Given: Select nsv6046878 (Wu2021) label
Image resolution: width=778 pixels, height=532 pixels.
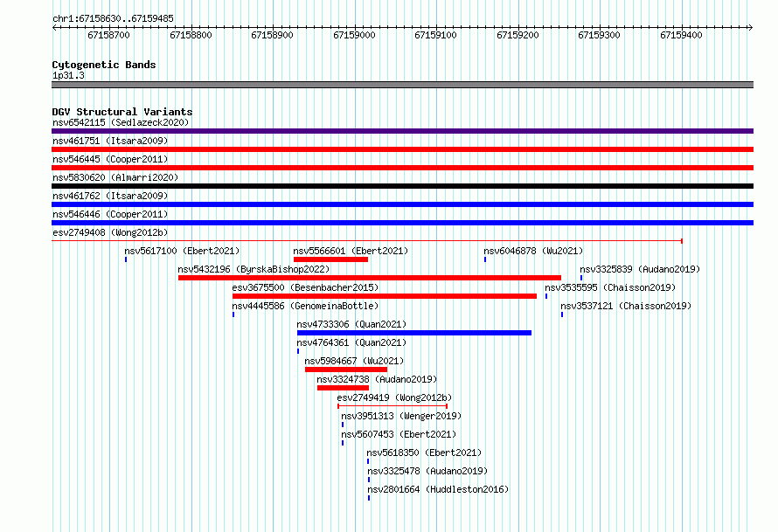Looking at the screenshot, I should 533,251.
